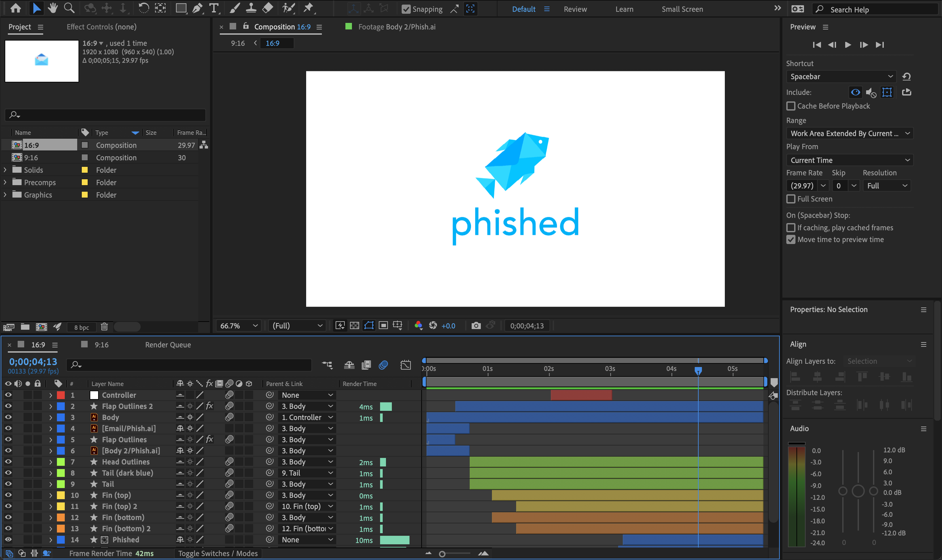Hide the Controller layer with eye icon
This screenshot has width=942, height=560.
(x=8, y=395)
